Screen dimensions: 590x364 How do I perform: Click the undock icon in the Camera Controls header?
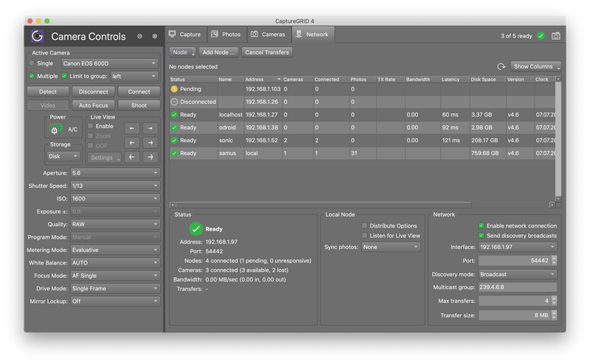(139, 36)
